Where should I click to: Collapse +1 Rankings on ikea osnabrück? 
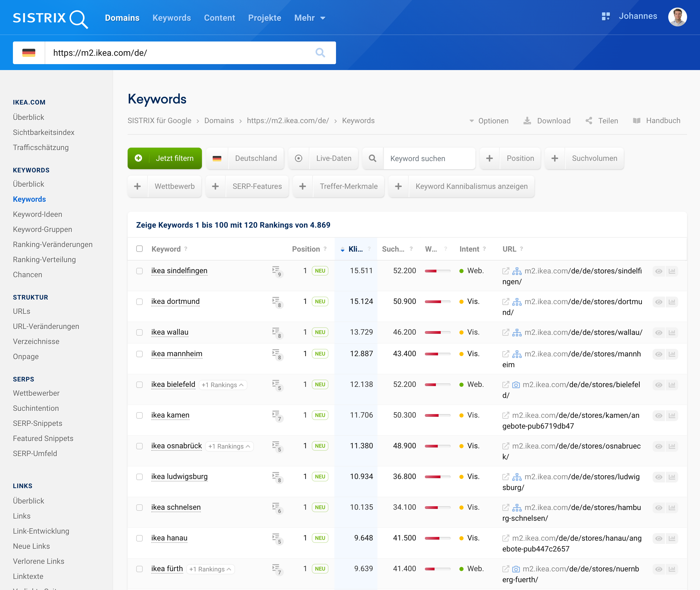[x=229, y=446]
